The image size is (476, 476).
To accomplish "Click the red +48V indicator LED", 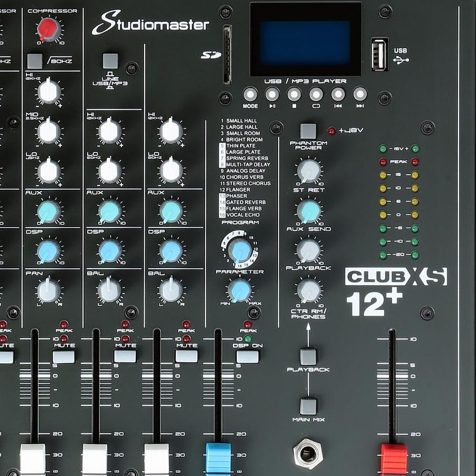I will (x=331, y=131).
